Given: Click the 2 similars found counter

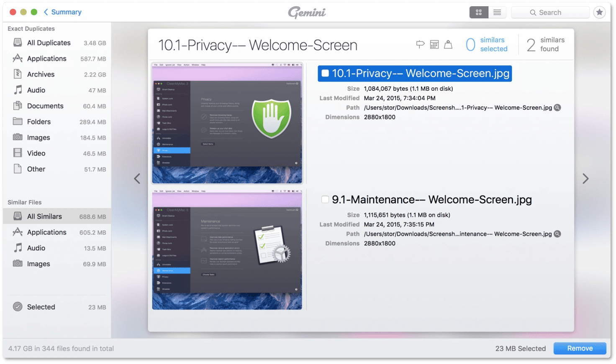Looking at the screenshot, I should [x=546, y=44].
